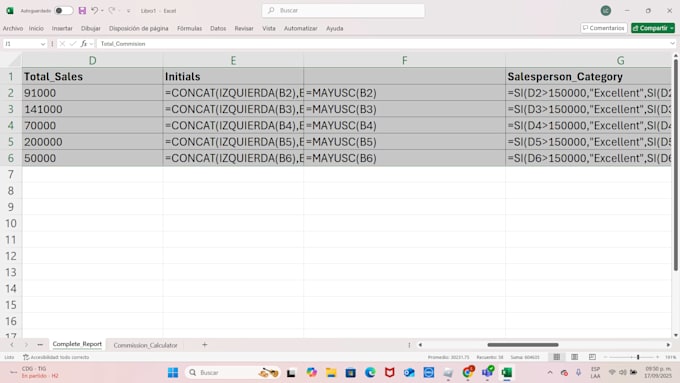Image resolution: width=680 pixels, height=383 pixels.
Task: Add a new sheet with plus icon
Action: [204, 345]
